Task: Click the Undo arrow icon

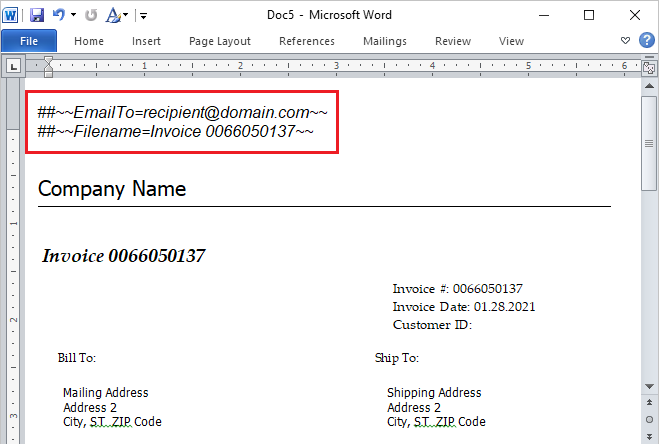Action: coord(59,15)
